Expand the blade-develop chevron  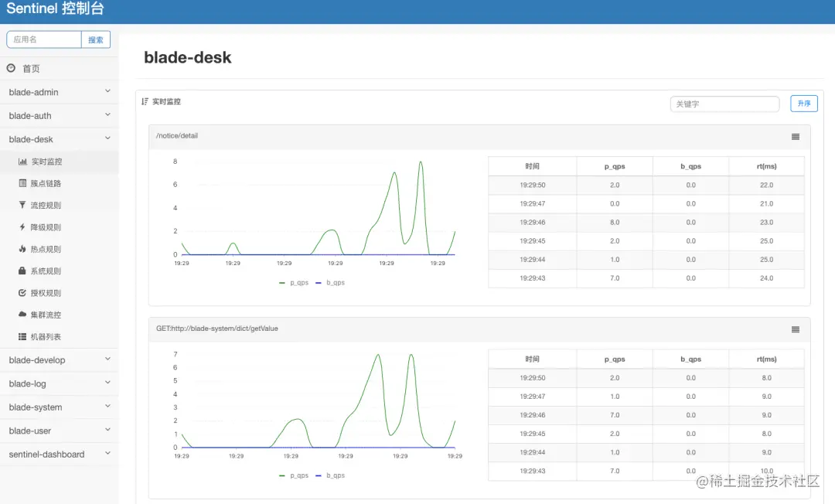[x=107, y=359]
